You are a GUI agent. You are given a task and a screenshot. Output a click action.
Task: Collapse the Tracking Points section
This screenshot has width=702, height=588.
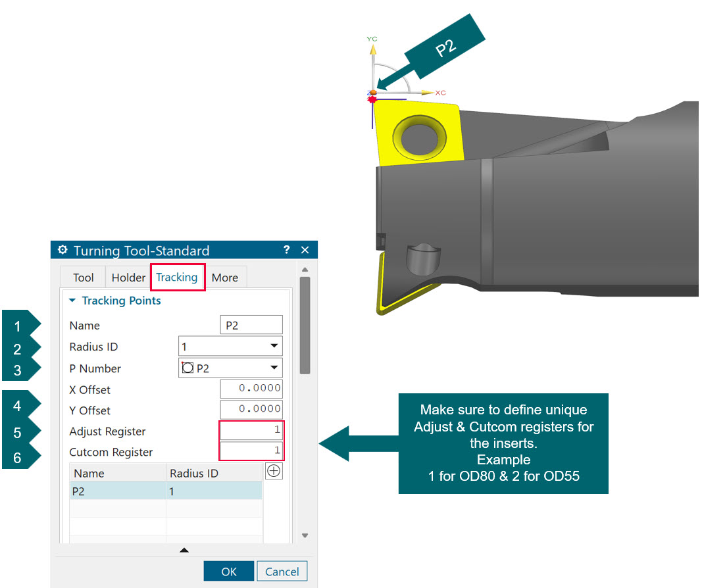(x=72, y=301)
